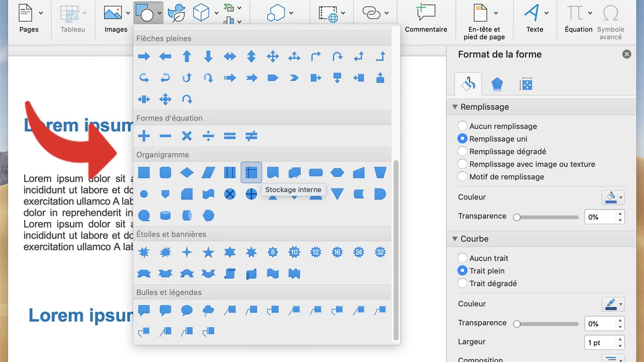Screen dimensions: 644x362
Task: Choose the flowchart summing junction circle with X
Action: (230, 194)
